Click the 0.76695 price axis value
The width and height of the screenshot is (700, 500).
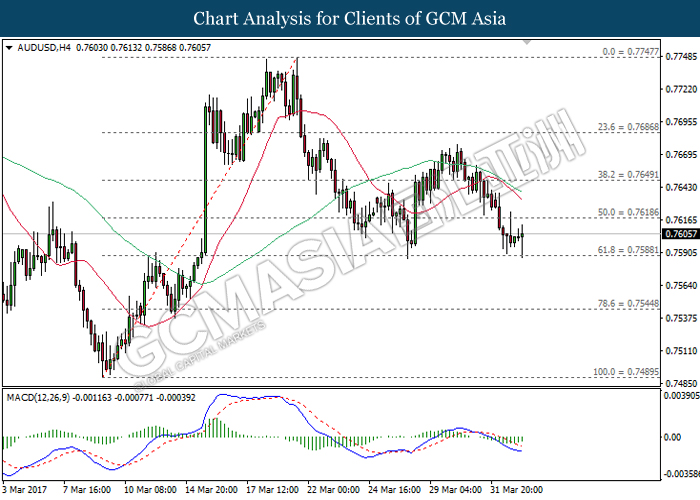(x=681, y=155)
